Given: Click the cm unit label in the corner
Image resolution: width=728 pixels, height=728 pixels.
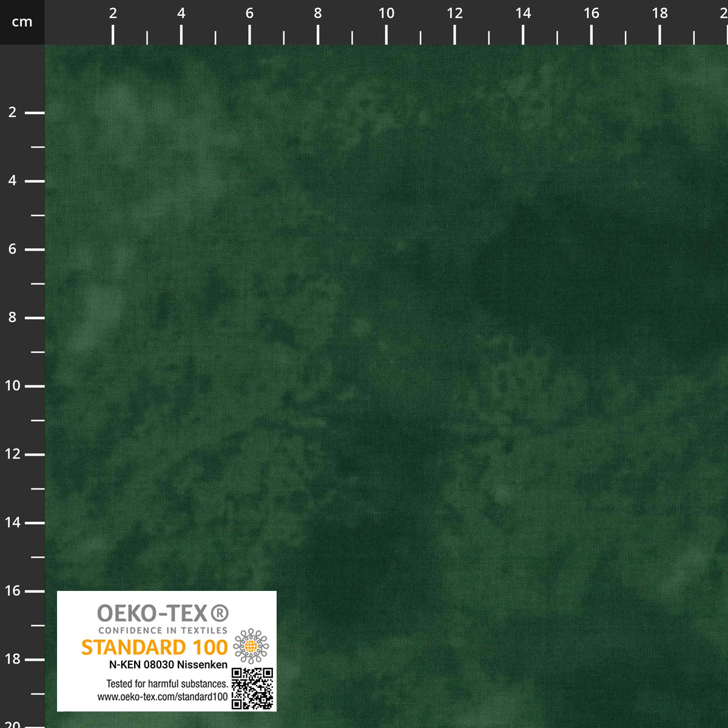Looking at the screenshot, I should (22, 22).
